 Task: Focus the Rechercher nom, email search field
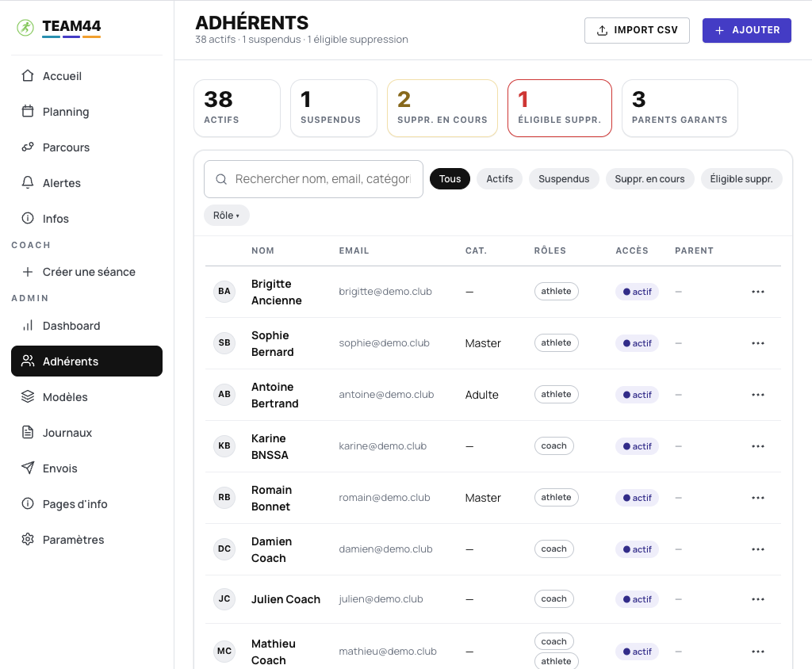coord(313,179)
